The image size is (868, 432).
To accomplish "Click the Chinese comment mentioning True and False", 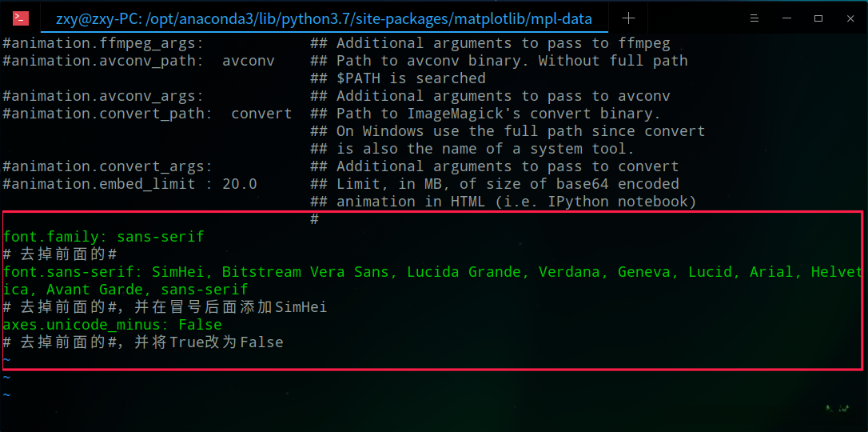I will pyautogui.click(x=143, y=342).
